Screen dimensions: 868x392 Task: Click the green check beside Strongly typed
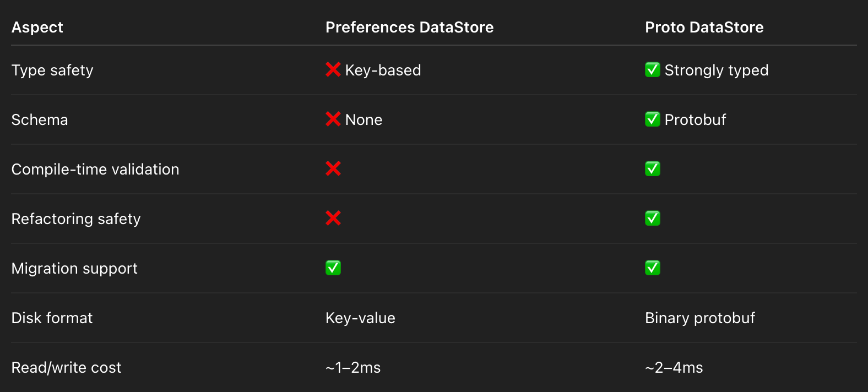(653, 70)
